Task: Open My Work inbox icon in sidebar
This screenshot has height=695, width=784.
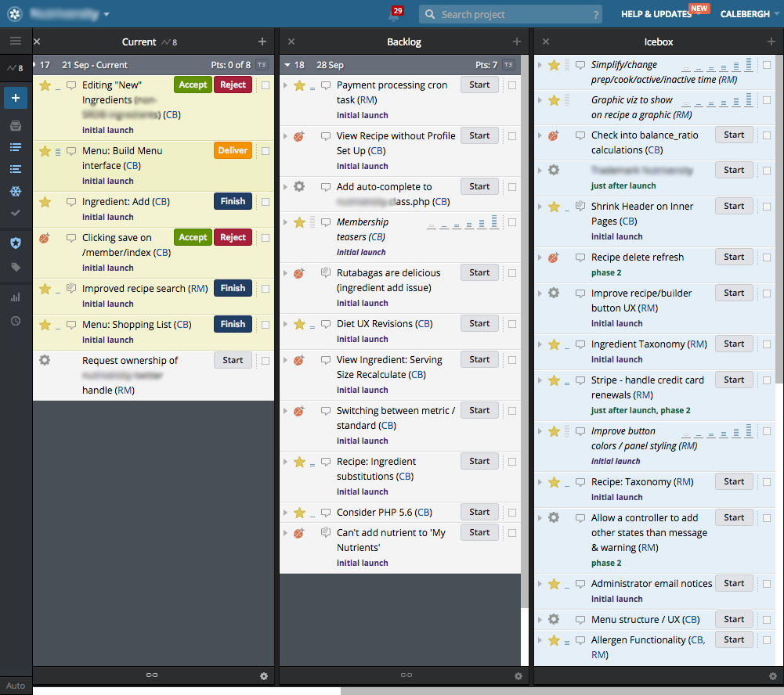Action: click(x=16, y=125)
